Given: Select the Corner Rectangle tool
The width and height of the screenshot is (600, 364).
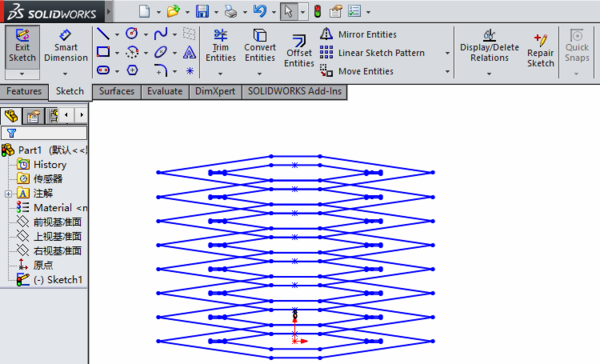Looking at the screenshot, I should coord(103,52).
